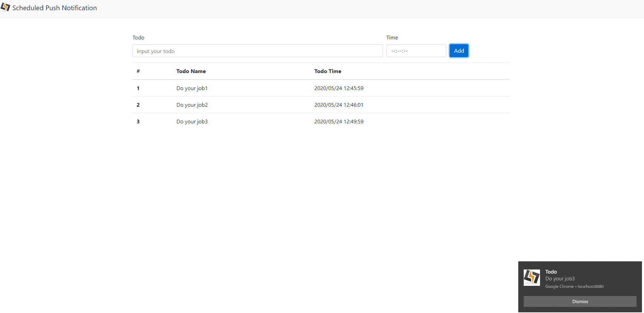Click the 12:49:59 todo time cell
644x313 pixels.
(x=338, y=122)
